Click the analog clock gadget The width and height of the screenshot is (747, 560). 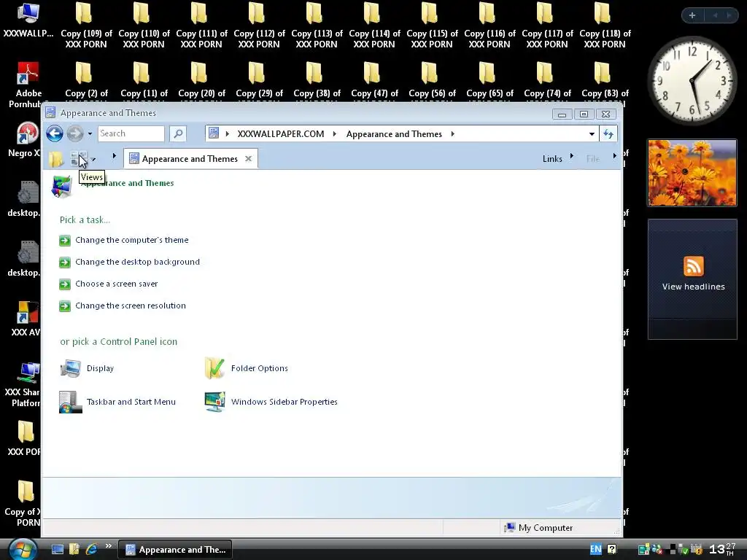coord(692,80)
